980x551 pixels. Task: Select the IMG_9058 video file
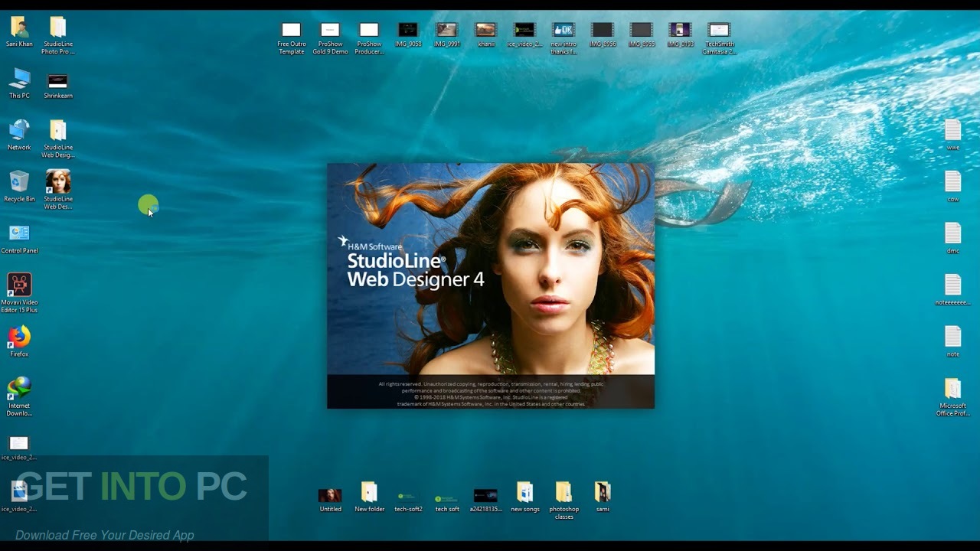408,31
